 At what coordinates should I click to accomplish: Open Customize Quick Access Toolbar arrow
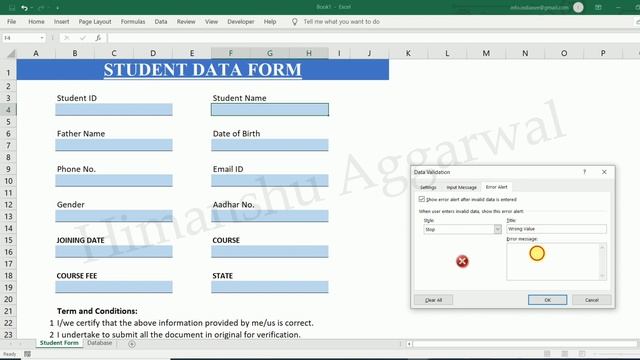pyautogui.click(x=58, y=8)
